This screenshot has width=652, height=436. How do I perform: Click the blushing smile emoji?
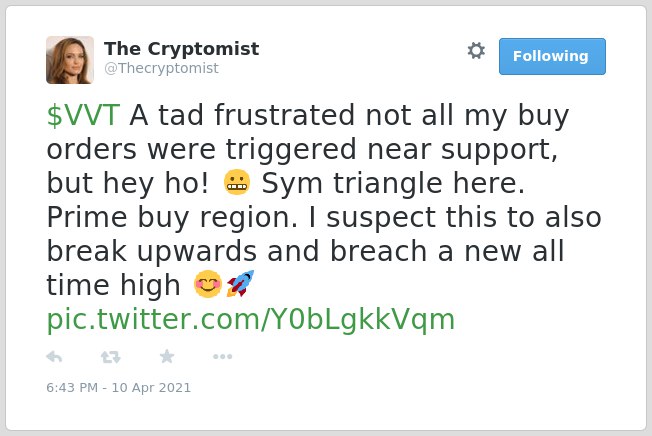point(208,284)
